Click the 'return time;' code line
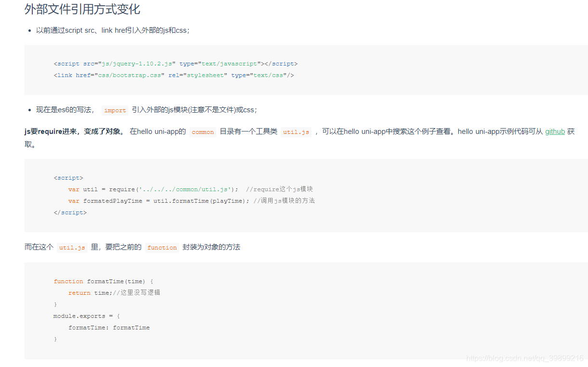Screen dimensions: 588x367 [114, 293]
